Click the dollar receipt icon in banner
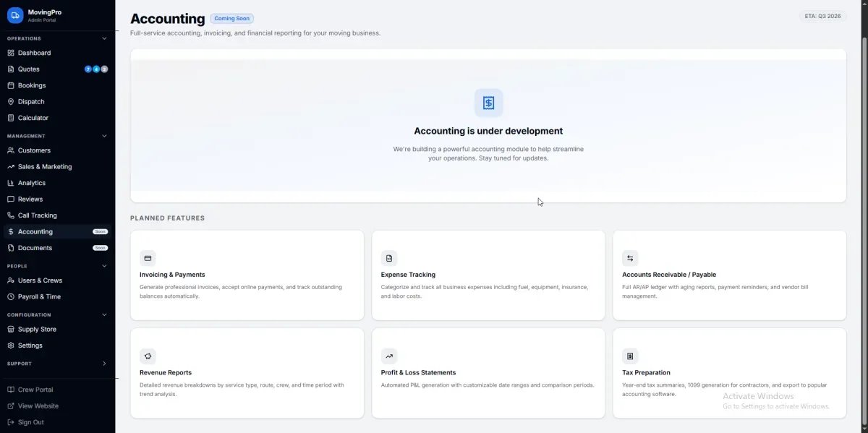868x433 pixels. click(488, 103)
